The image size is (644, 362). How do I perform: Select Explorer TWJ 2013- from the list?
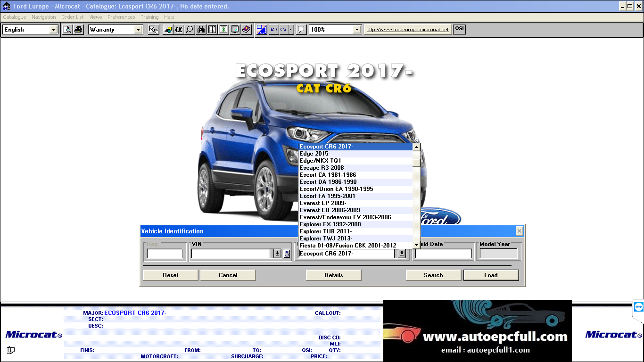click(355, 239)
